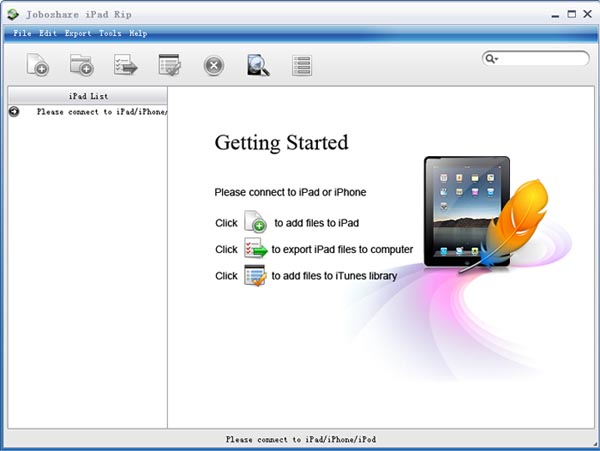The height and width of the screenshot is (451, 600).
Task: Open the File menu
Action: click(x=22, y=33)
